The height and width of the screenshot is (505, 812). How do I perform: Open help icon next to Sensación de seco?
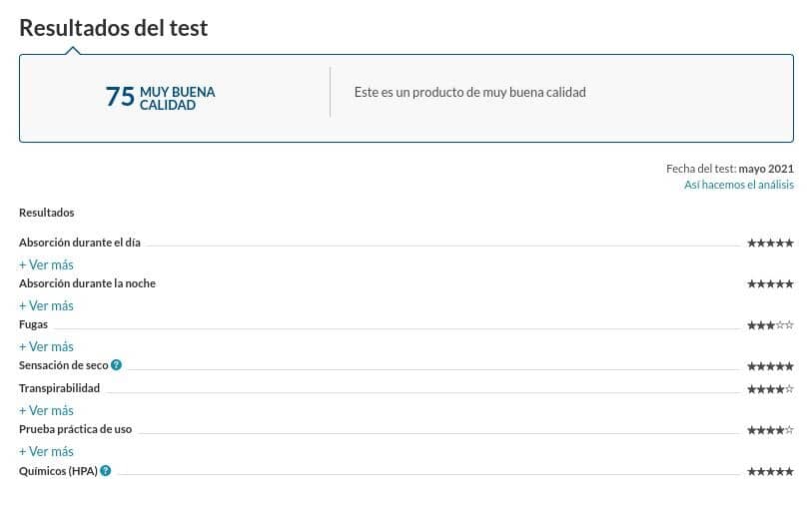coord(117,365)
